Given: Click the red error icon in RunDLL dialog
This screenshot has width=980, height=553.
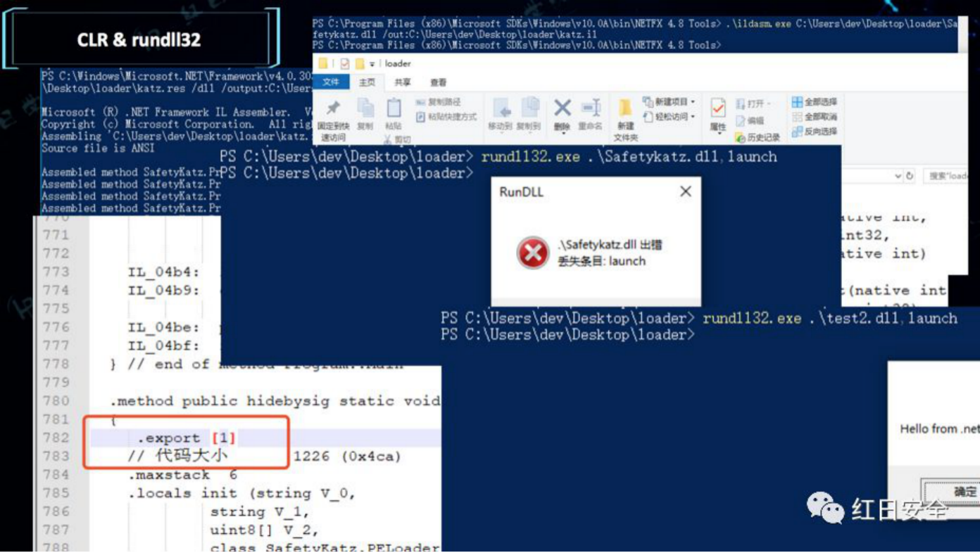Looking at the screenshot, I should tap(532, 253).
